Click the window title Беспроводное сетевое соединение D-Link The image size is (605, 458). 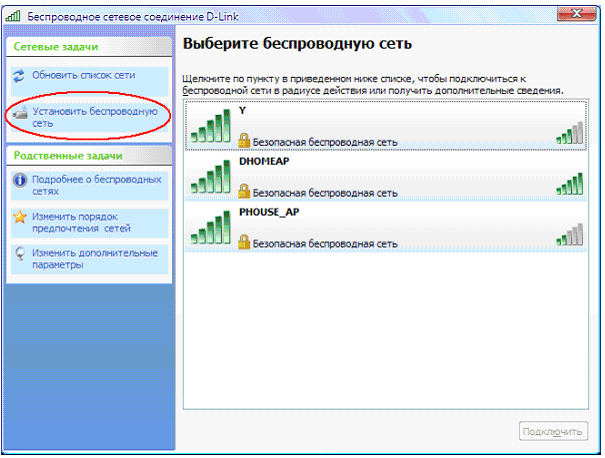pos(133,17)
